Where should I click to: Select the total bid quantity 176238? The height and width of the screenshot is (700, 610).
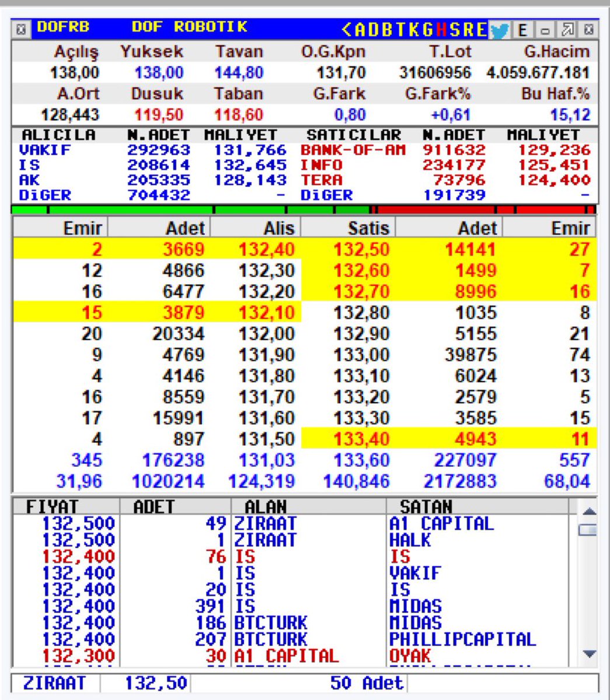pos(173,460)
